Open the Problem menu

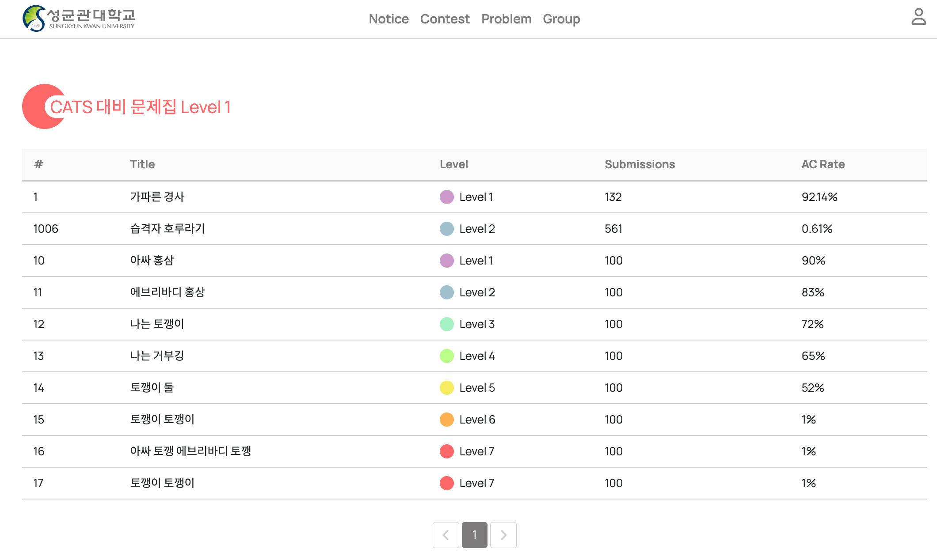507,19
